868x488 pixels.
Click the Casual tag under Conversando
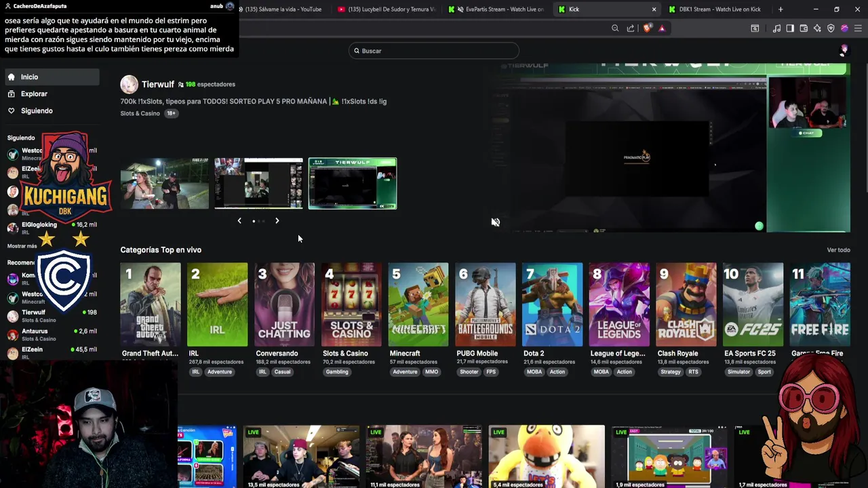coord(283,372)
